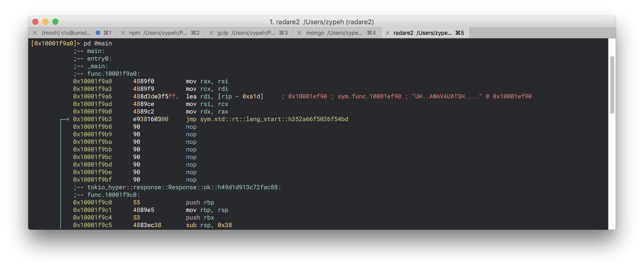Viewport: 644px width, 270px height.
Task: Select the mongo terminal tab
Action: click(334, 33)
